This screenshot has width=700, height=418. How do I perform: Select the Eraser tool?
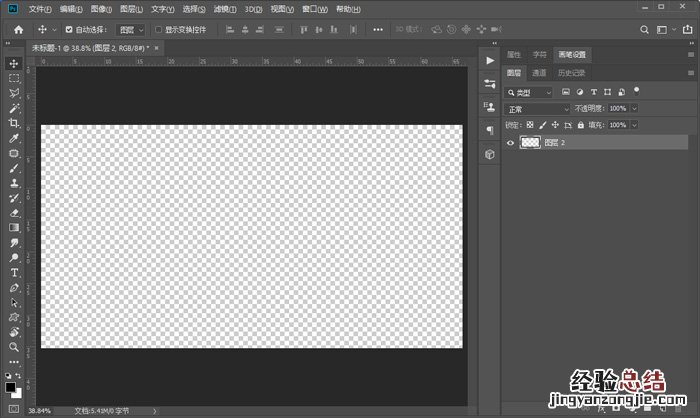pyautogui.click(x=14, y=212)
